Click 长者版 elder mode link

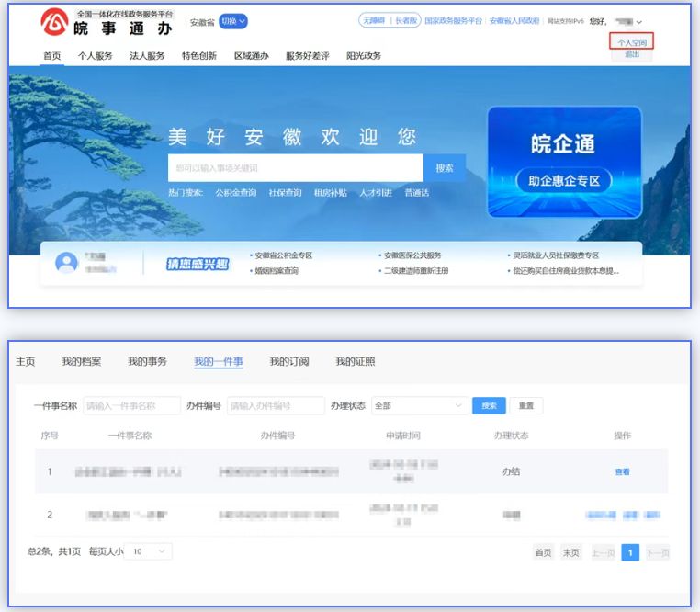pyautogui.click(x=406, y=20)
